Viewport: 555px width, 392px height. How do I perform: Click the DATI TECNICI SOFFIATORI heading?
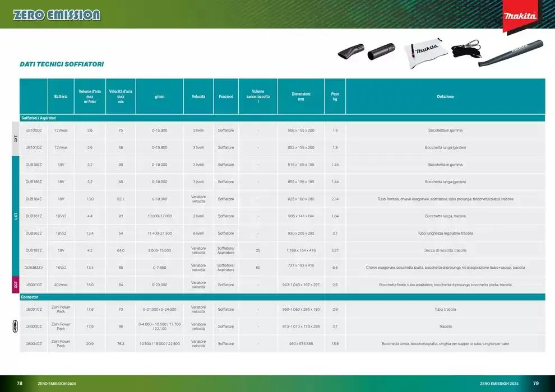(x=62, y=64)
